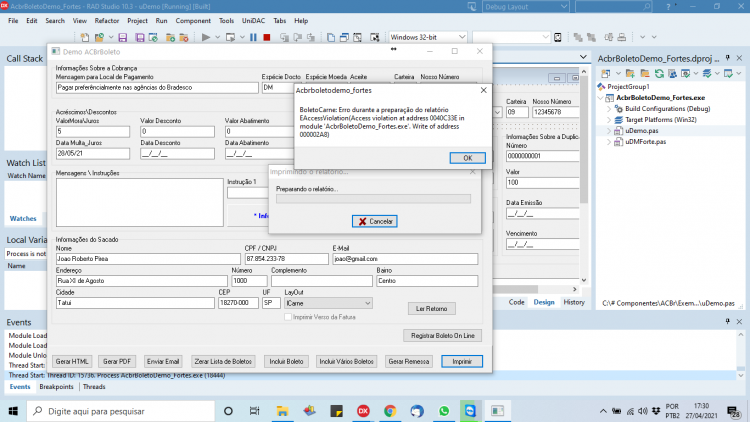The image size is (750, 422).
Task: Click the Open Project toolbar icon
Action: (x=99, y=37)
